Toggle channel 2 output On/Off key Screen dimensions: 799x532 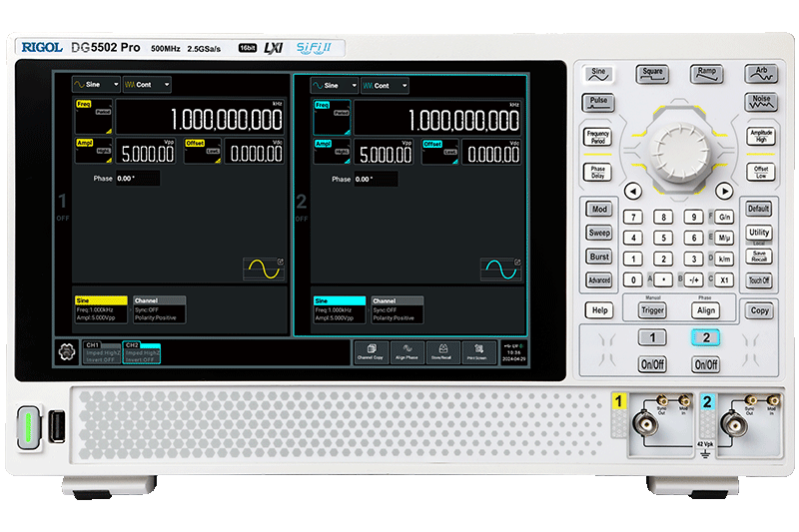(706, 364)
